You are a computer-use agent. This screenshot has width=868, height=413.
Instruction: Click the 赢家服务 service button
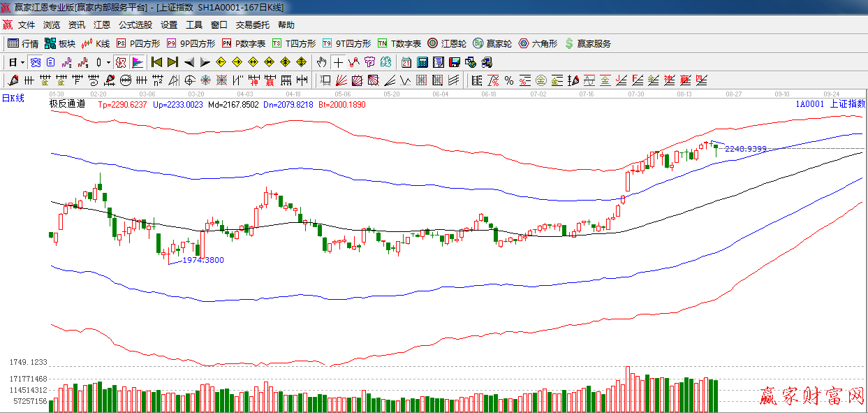[x=587, y=43]
